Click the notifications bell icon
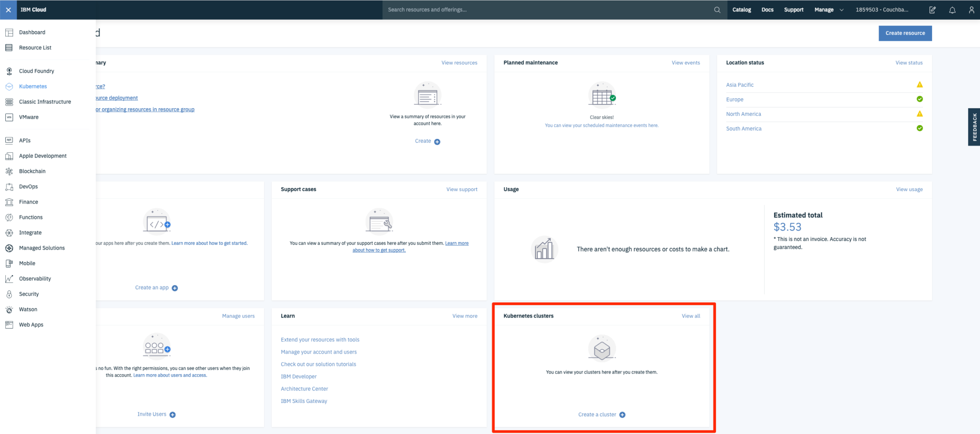The height and width of the screenshot is (434, 980). tap(952, 10)
